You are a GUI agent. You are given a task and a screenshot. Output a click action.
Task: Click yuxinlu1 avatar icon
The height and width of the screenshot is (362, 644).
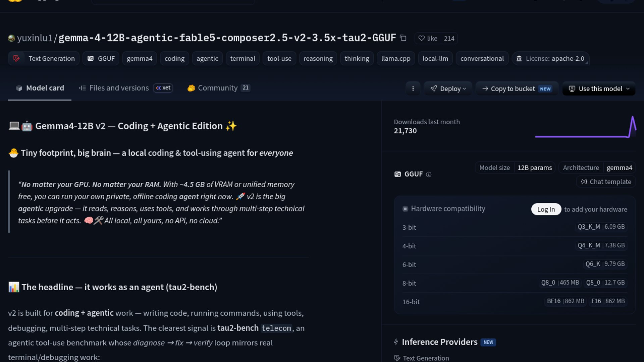point(11,38)
